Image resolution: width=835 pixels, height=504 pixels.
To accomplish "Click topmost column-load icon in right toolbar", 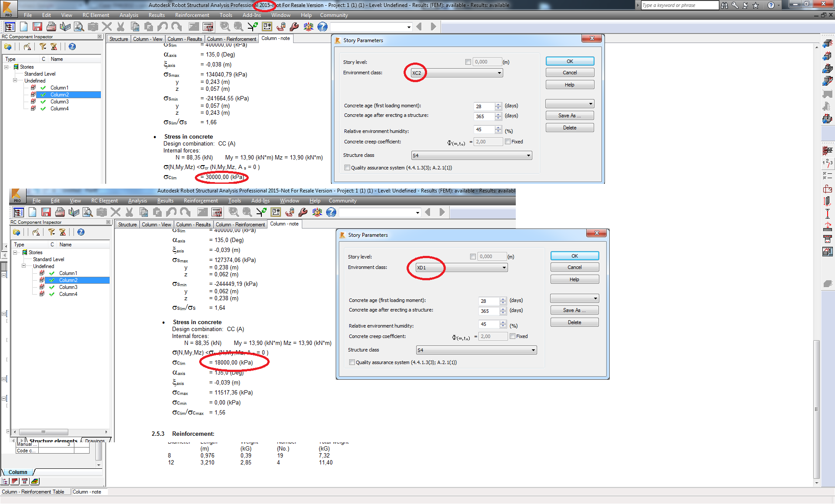I will (827, 43).
